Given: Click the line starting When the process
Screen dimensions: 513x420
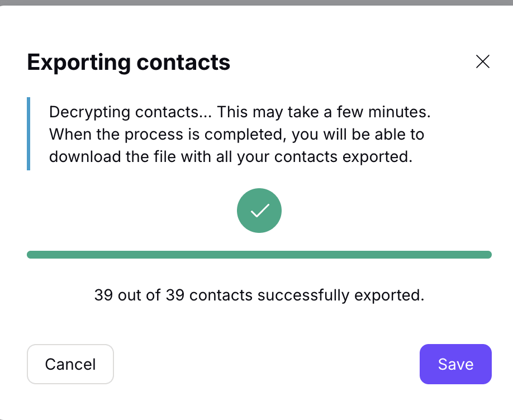Looking at the screenshot, I should 236,135.
